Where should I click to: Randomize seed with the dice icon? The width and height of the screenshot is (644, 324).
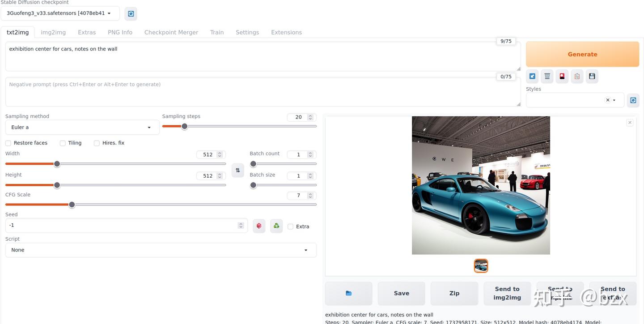tap(259, 226)
